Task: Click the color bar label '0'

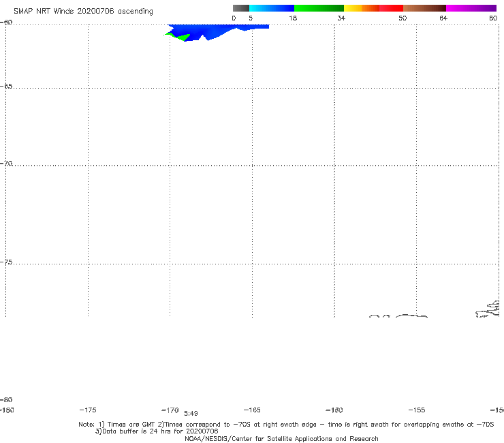Action: (234, 18)
